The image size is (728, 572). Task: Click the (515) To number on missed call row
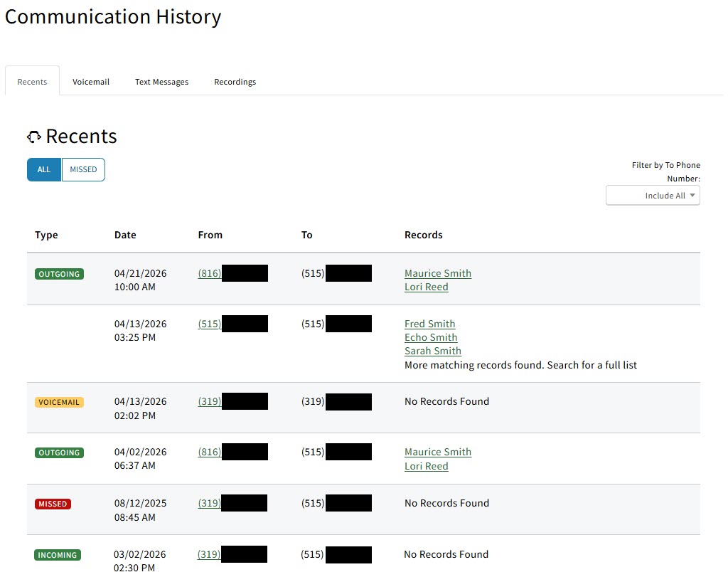[x=313, y=503]
